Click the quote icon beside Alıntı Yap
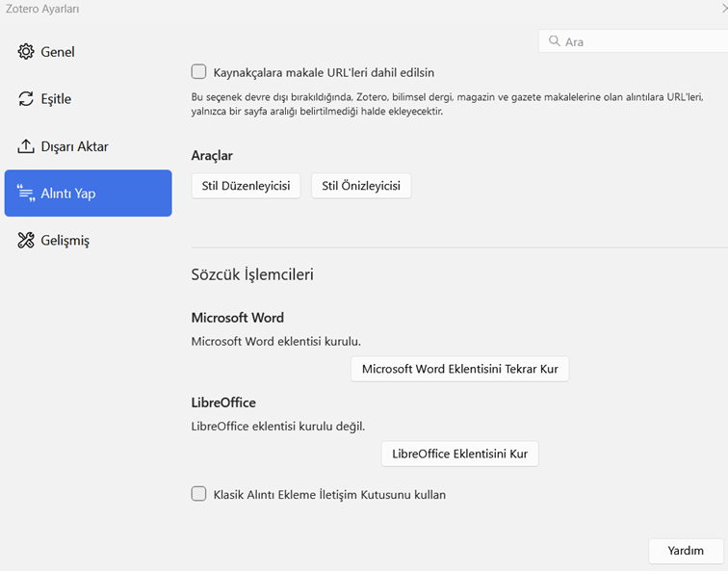This screenshot has height=571, width=728. (26, 194)
